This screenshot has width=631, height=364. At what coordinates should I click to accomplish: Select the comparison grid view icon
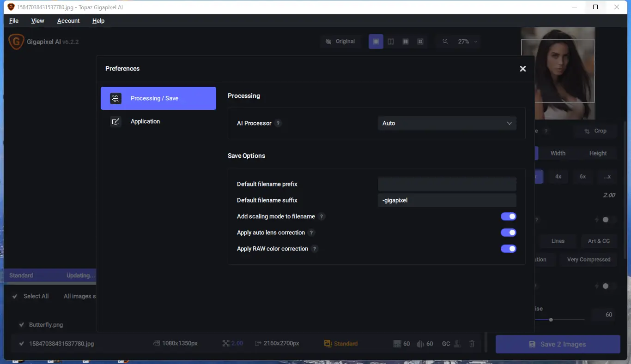point(420,42)
